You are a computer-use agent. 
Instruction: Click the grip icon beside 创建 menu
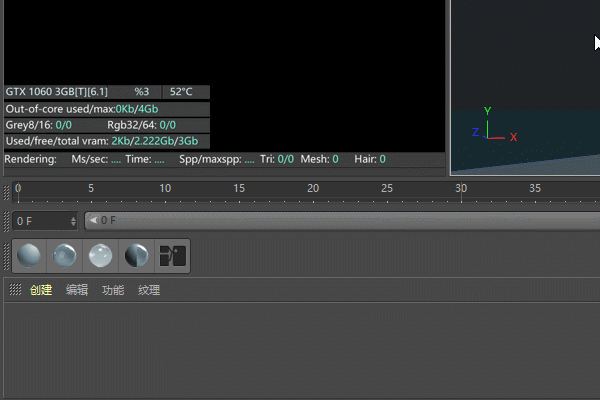[x=15, y=289]
